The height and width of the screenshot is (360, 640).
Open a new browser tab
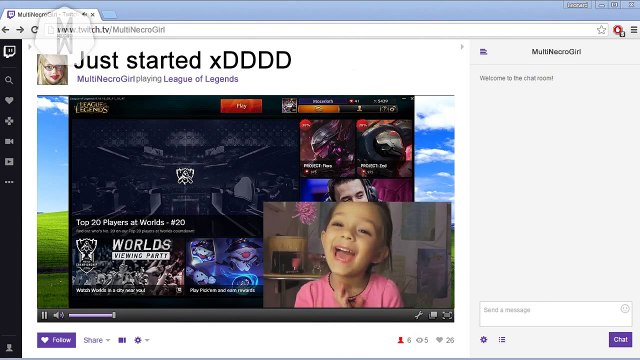[x=109, y=15]
